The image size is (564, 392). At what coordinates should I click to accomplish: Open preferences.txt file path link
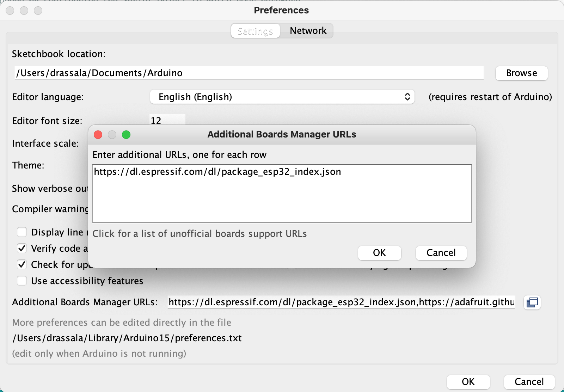127,338
